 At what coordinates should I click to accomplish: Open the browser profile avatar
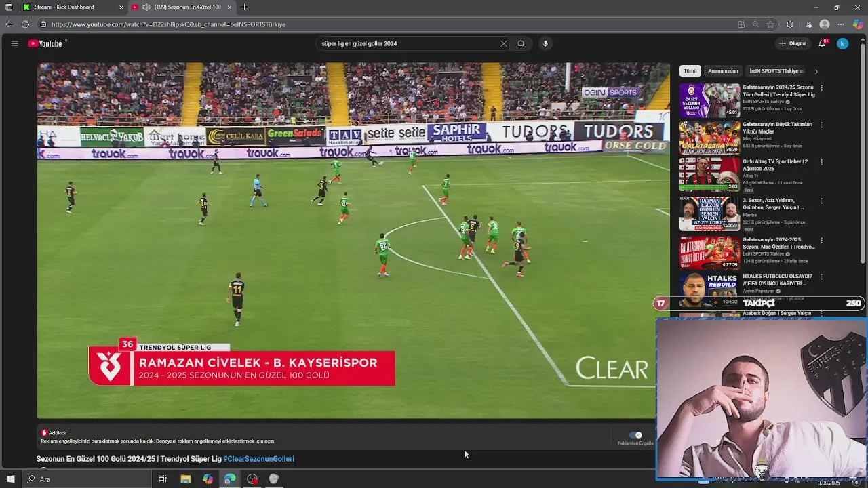pyautogui.click(x=825, y=24)
